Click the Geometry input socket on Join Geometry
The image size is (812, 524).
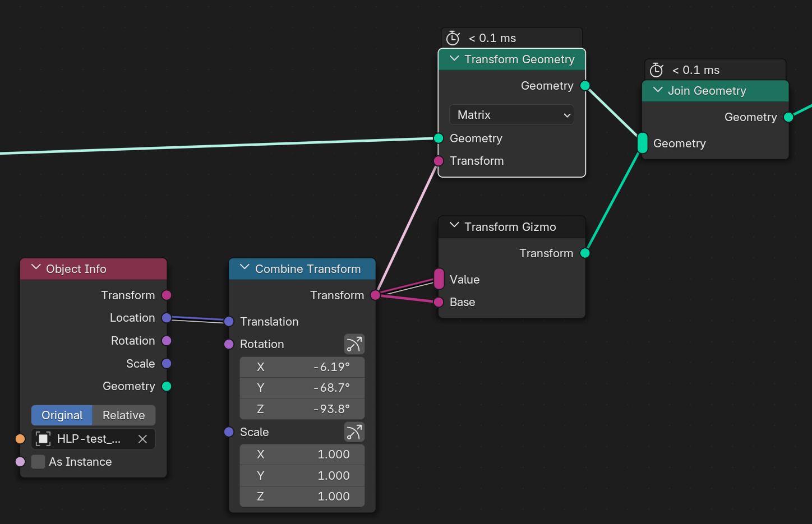coord(643,143)
